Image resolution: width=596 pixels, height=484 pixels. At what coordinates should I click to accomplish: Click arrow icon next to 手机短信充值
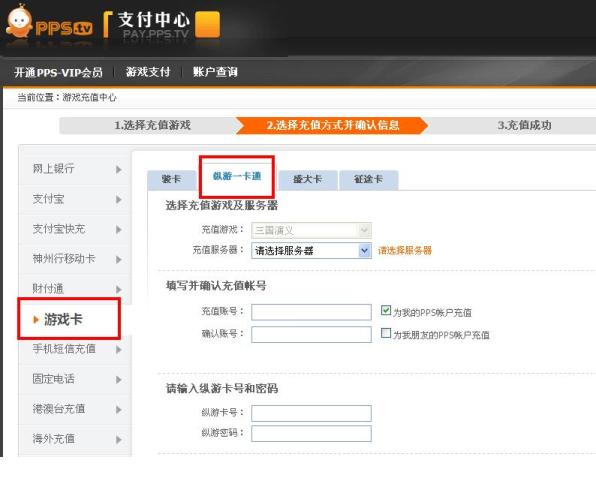point(119,350)
